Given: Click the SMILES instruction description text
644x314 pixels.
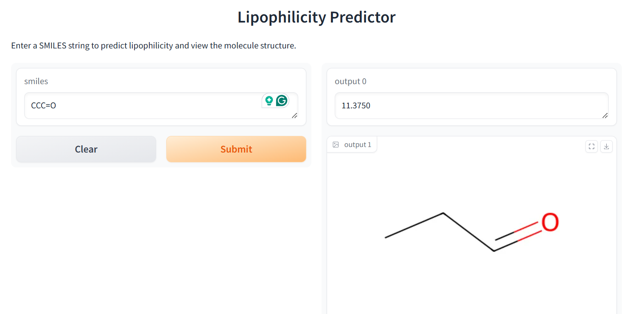Looking at the screenshot, I should 154,45.
